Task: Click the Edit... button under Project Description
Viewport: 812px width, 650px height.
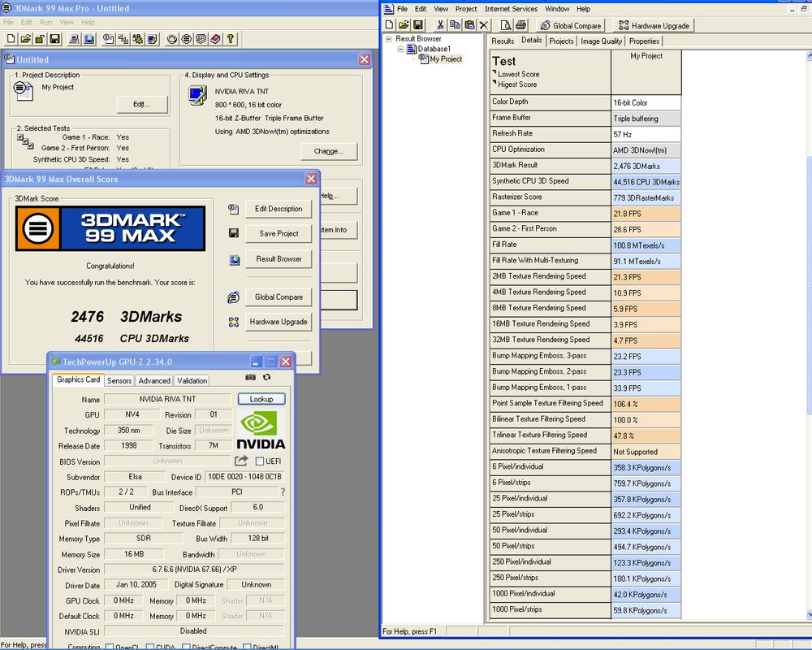Action: pos(142,104)
